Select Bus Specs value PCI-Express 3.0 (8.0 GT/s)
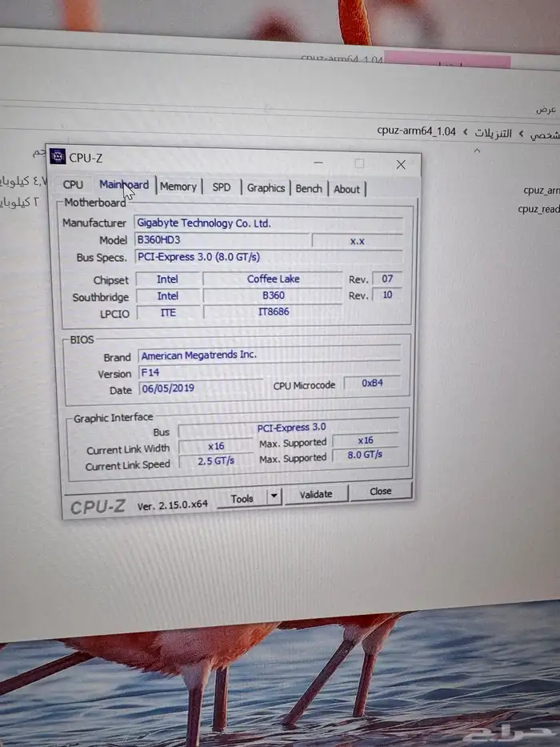Viewport: 560px width, 747px height. (269, 257)
